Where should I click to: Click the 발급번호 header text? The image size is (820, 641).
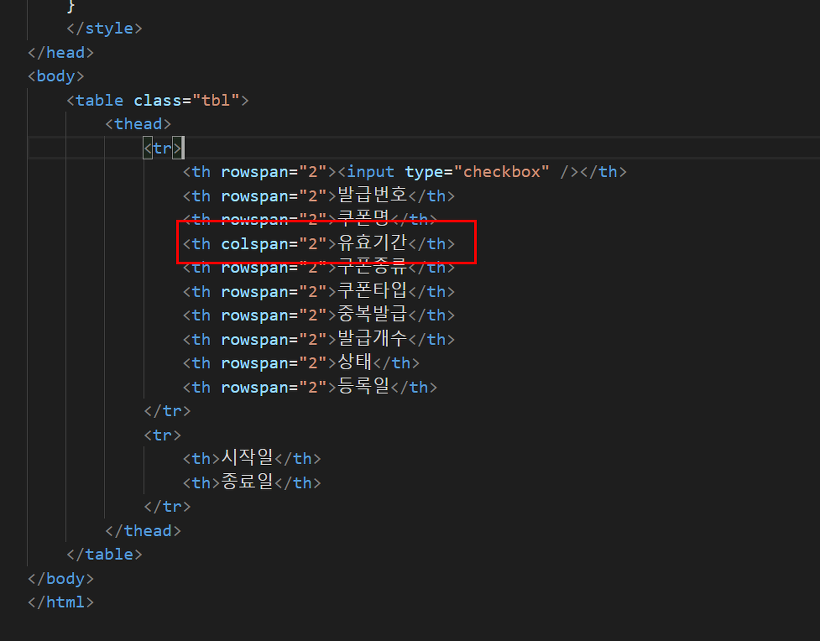coord(373,196)
